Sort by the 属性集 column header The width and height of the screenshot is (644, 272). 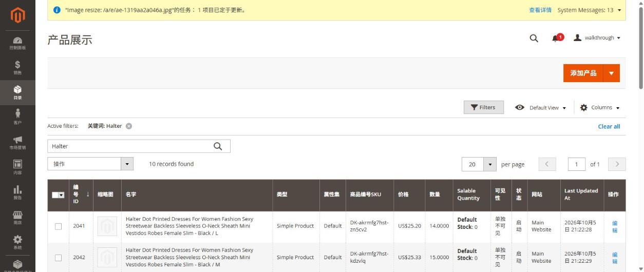click(x=332, y=195)
